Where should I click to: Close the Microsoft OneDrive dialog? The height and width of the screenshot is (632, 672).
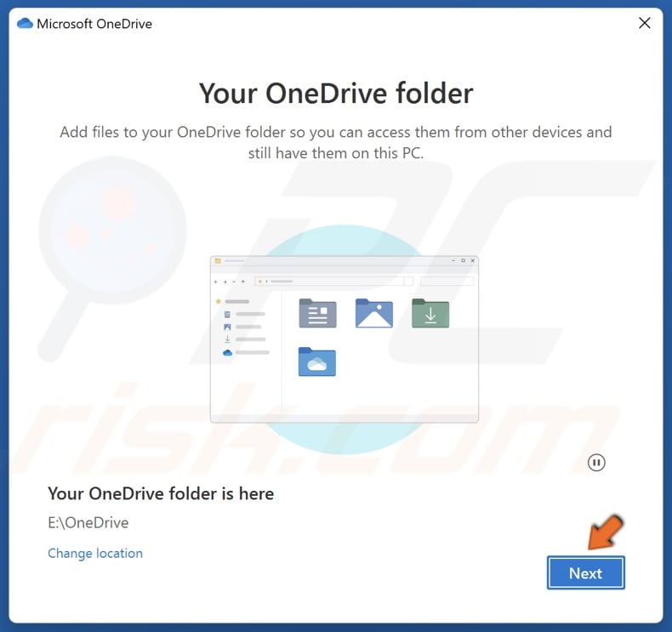tap(645, 23)
